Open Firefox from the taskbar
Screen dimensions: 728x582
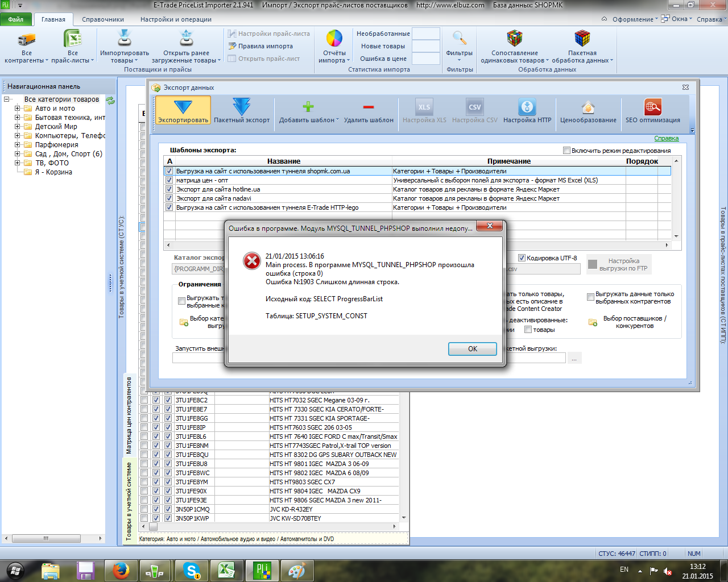pos(121,571)
